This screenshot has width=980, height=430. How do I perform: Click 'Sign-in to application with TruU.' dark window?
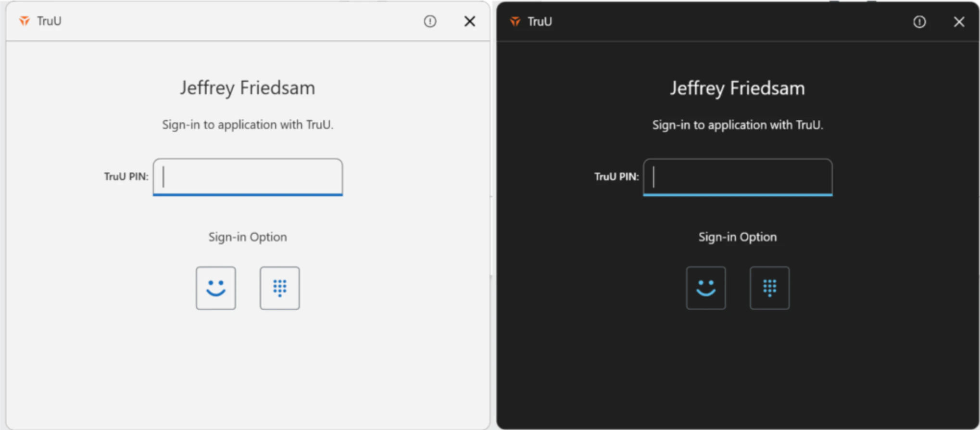738,125
